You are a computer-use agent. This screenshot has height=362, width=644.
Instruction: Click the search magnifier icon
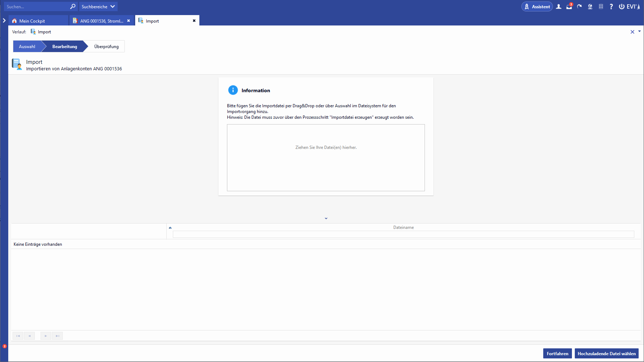coord(73,6)
